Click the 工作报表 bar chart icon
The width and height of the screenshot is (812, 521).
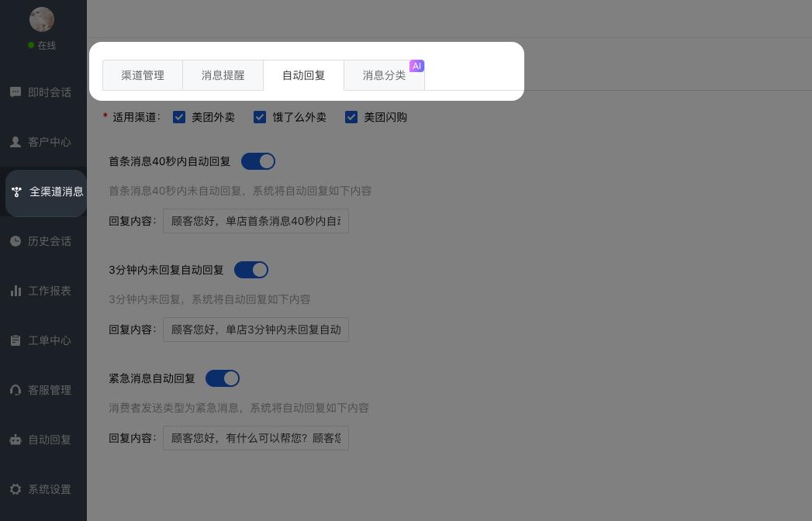click(16, 291)
